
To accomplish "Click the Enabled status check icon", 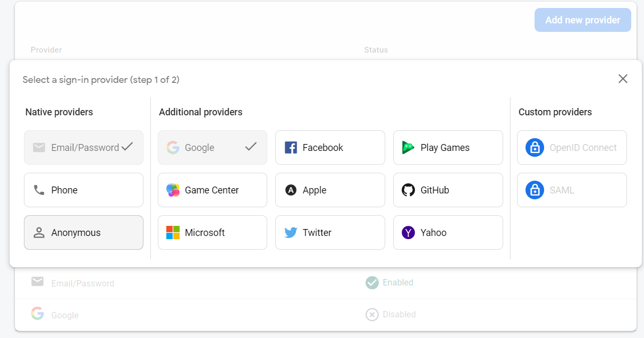I will click(372, 283).
